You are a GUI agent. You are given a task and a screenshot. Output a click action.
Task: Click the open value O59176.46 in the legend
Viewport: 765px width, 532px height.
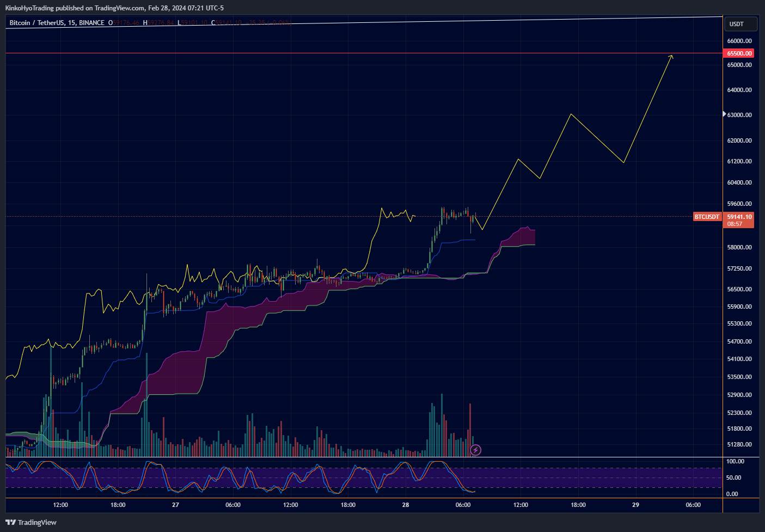(x=124, y=23)
